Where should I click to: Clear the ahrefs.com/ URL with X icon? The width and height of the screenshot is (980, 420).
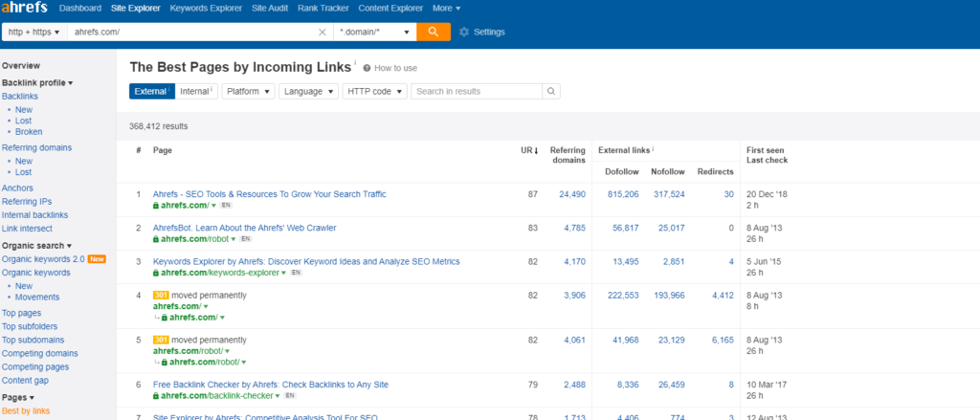point(323,32)
